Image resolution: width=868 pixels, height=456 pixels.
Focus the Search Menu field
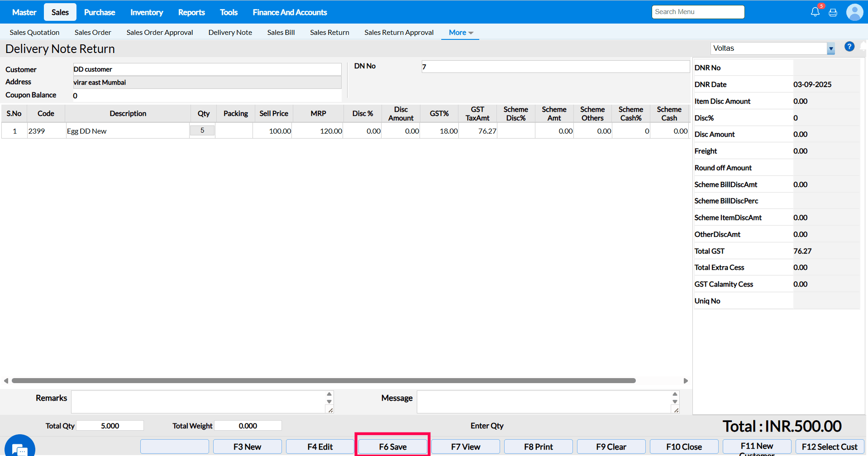click(698, 12)
